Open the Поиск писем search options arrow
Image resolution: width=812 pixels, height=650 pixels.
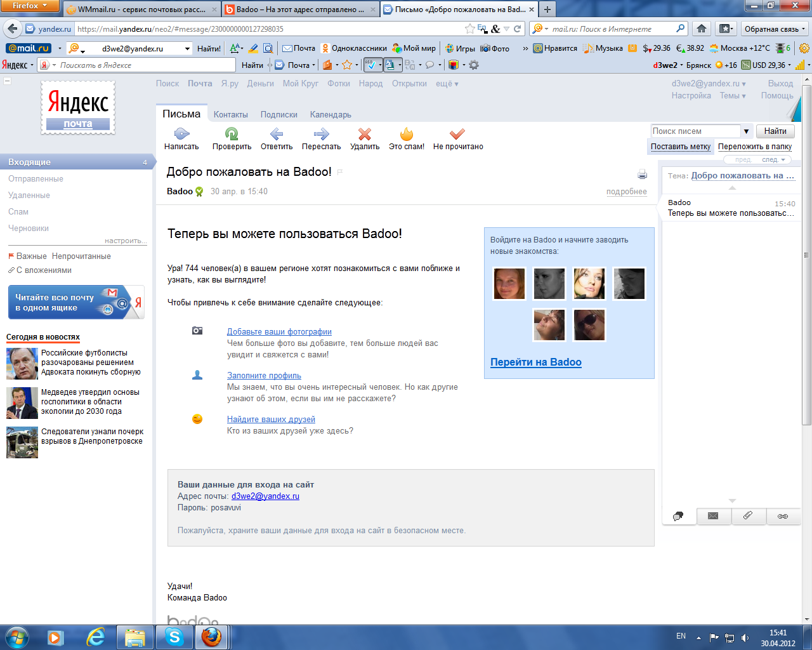tap(746, 131)
